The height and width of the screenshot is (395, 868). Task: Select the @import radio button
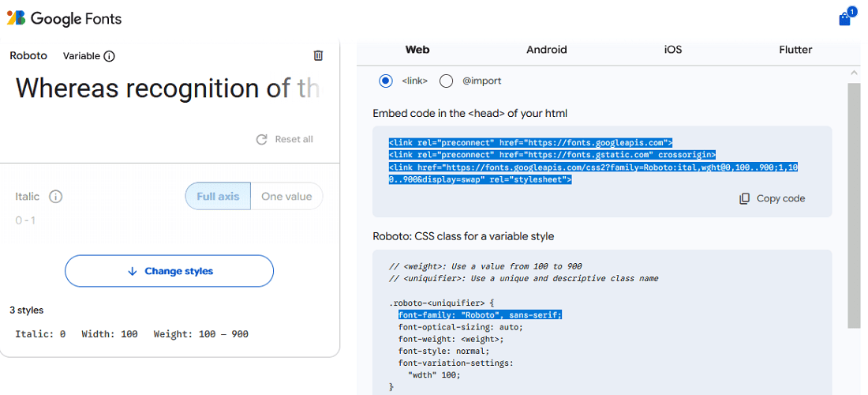[446, 81]
